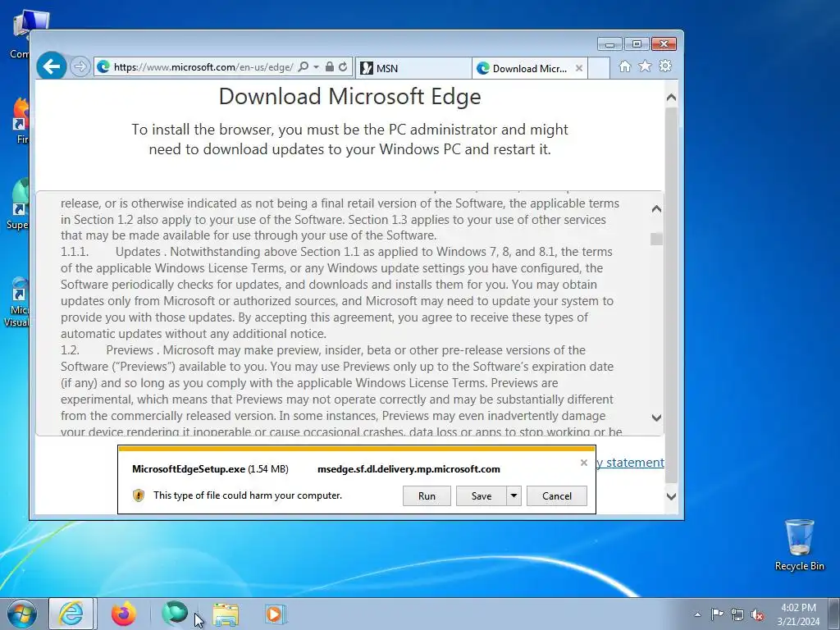Click Internet Explorer taskbar icon
The height and width of the screenshot is (630, 840).
(71, 614)
